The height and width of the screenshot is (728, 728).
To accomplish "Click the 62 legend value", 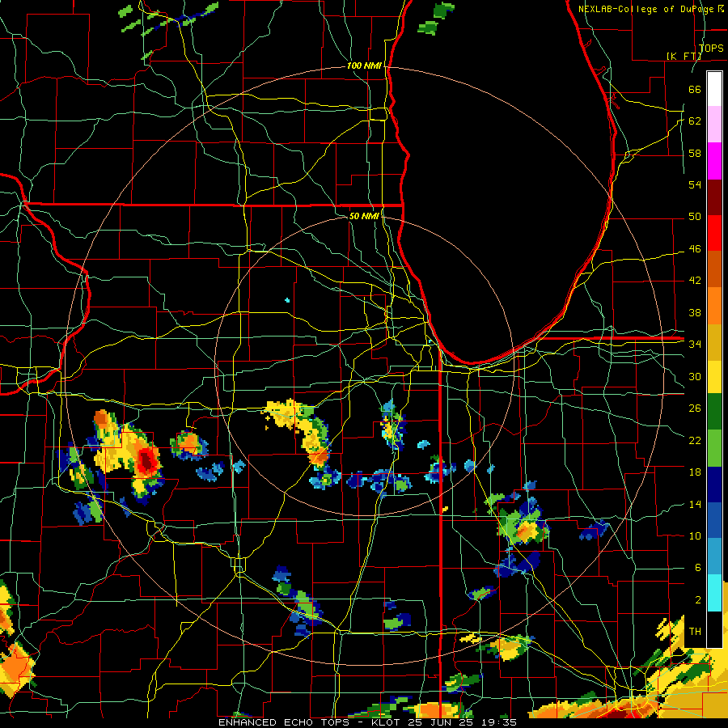I will (x=695, y=121).
